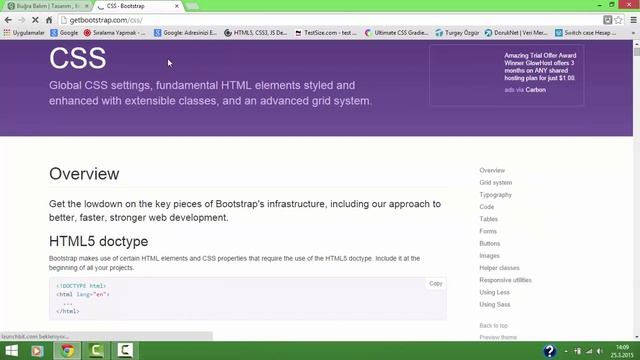Go back with the browser back arrow
This screenshot has width=640, height=360.
(x=8, y=20)
